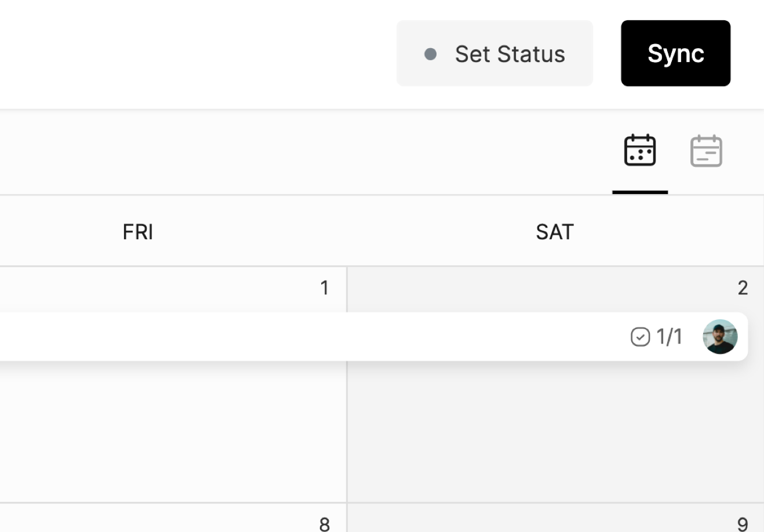The height and width of the screenshot is (532, 764).
Task: Click date number 1 on Friday
Action: pos(325,288)
